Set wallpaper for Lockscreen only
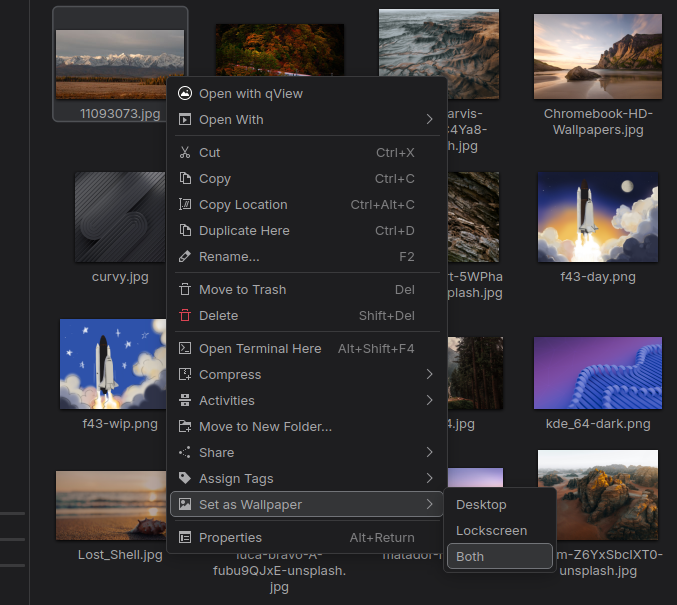 500,530
